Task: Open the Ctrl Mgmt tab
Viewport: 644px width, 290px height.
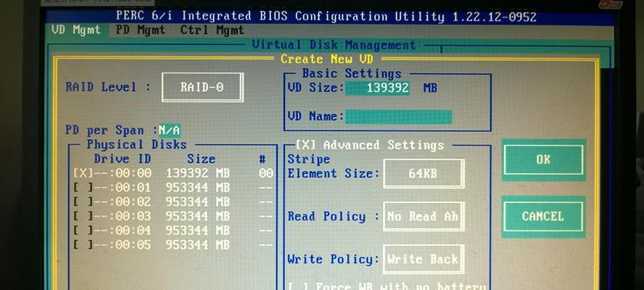Action: click(212, 30)
